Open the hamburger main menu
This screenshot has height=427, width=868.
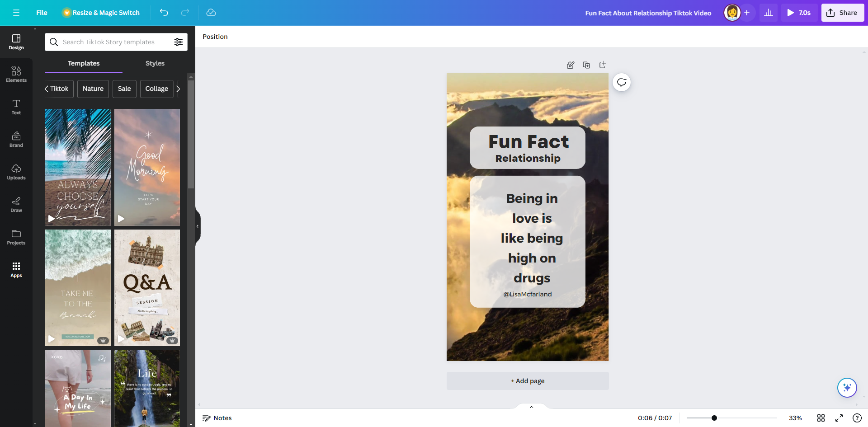pyautogui.click(x=16, y=13)
